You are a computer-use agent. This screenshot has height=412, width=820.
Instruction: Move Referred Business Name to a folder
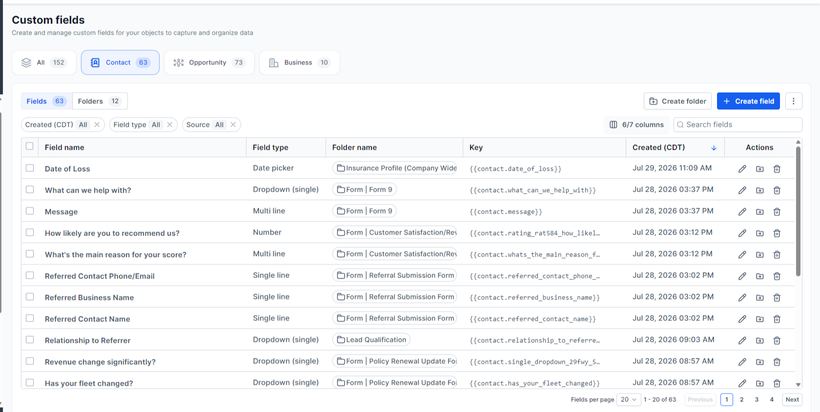point(759,297)
